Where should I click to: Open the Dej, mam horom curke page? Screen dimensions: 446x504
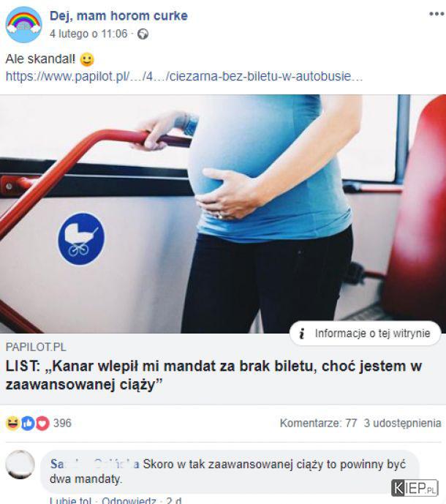[x=118, y=16]
